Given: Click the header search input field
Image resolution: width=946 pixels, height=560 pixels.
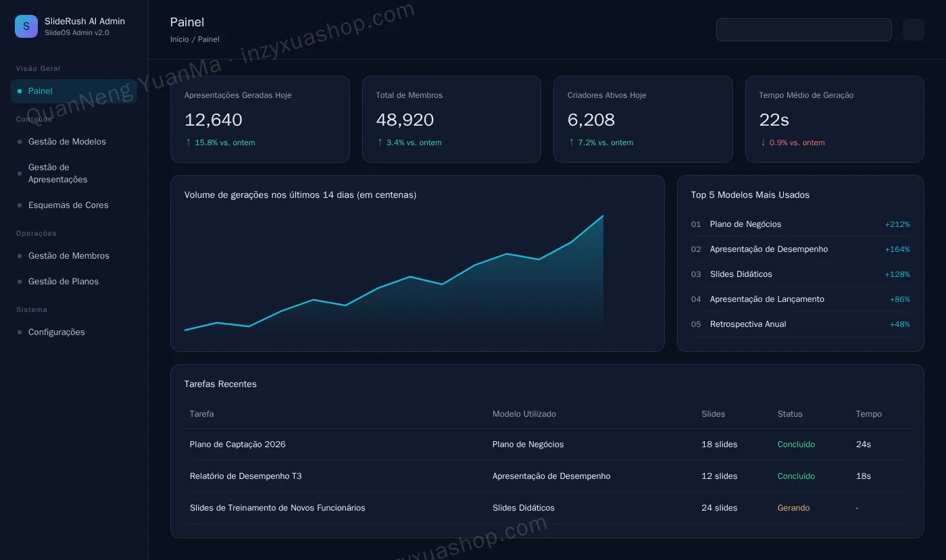Looking at the screenshot, I should [x=803, y=30].
